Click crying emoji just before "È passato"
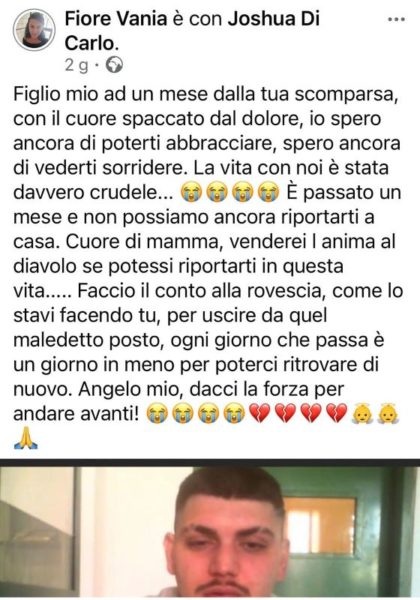Viewport: 420px width, 600px height. 269,192
